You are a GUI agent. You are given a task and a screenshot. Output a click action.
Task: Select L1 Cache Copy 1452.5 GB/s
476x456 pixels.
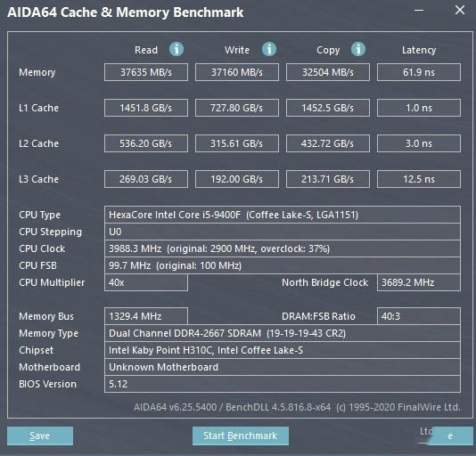(x=328, y=108)
